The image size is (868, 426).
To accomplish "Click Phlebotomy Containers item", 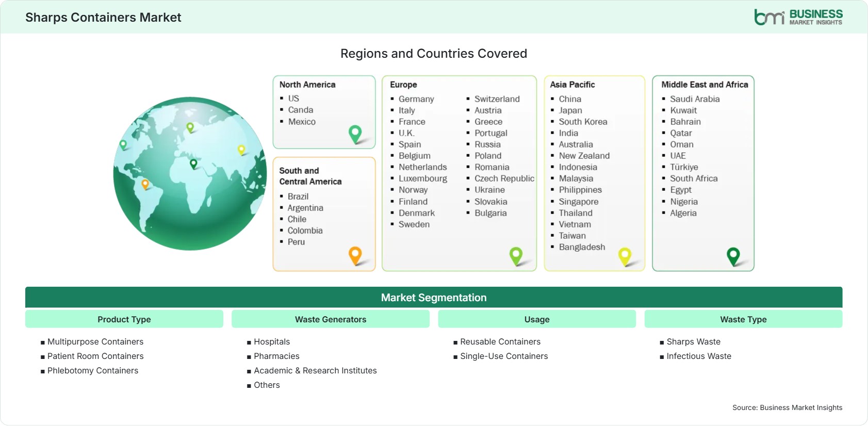I will pos(93,371).
